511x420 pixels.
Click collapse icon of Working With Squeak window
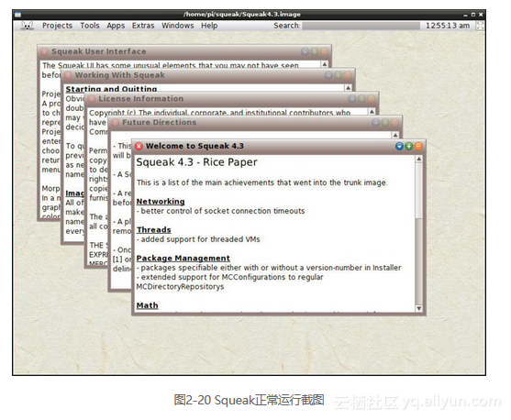(348, 75)
